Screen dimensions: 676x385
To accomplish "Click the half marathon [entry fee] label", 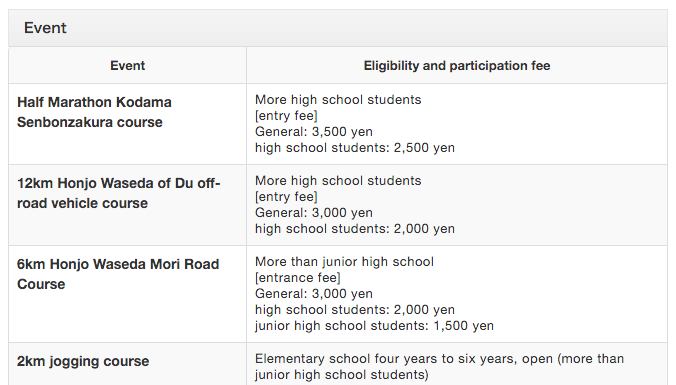I will [286, 116].
